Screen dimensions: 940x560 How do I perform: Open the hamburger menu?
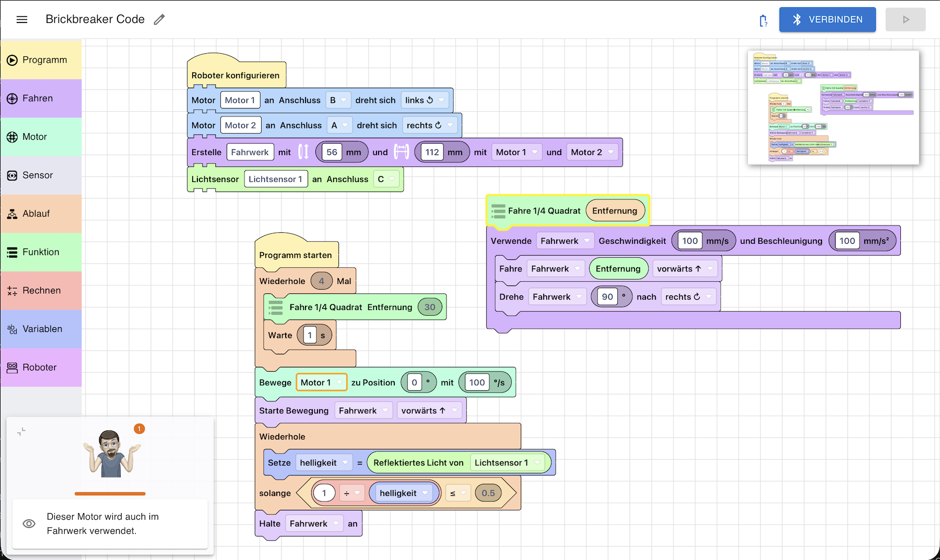[22, 19]
